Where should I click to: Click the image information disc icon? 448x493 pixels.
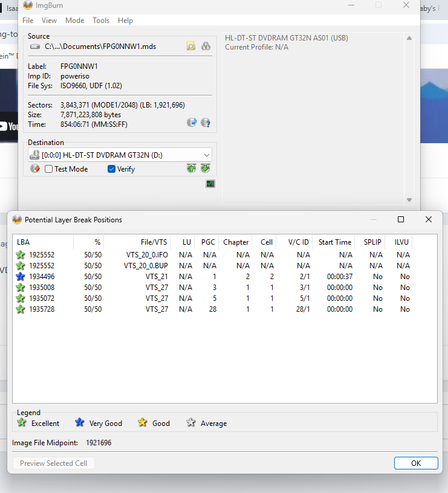(206, 123)
